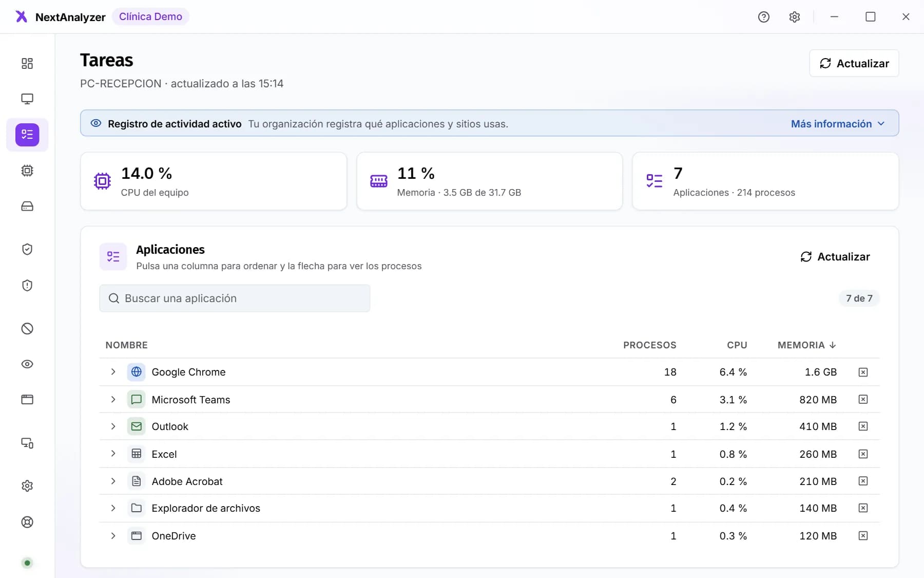The width and height of the screenshot is (924, 578).
Task: Open the blocked circle sidebar icon
Action: (x=27, y=328)
